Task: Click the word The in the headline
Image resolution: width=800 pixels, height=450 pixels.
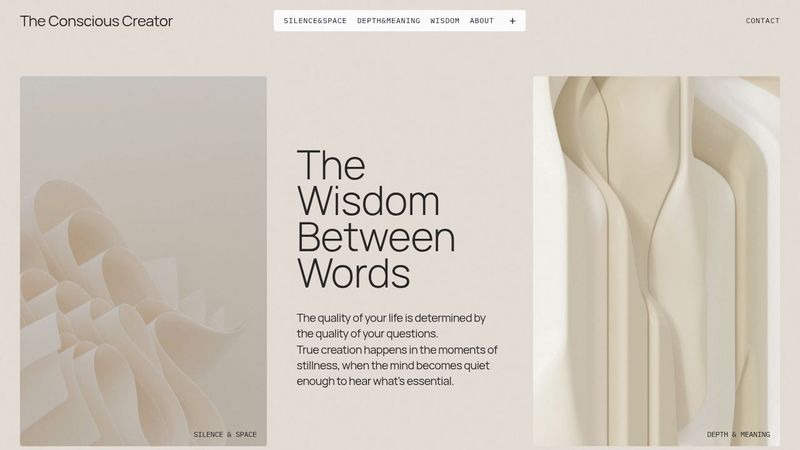Action: click(331, 165)
